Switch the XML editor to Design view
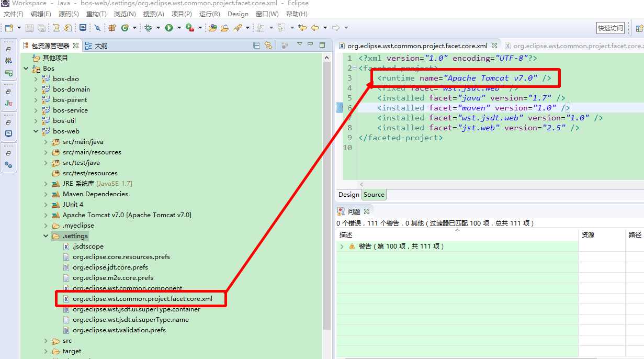 [x=348, y=195]
